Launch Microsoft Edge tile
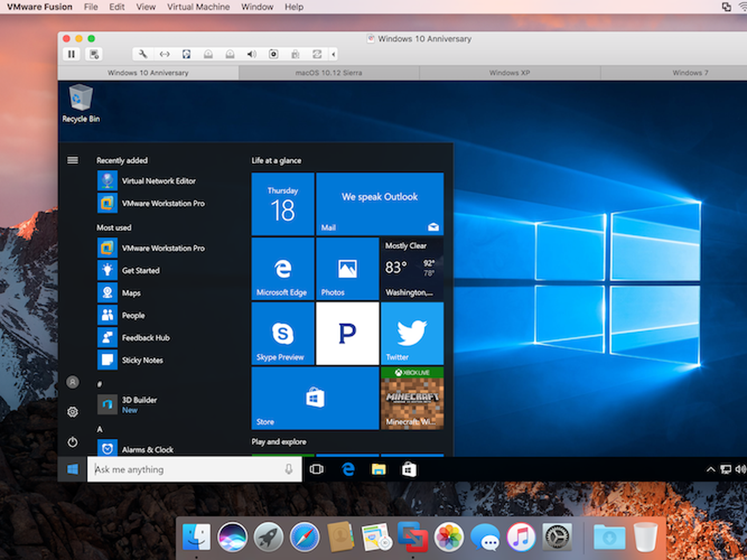The image size is (747, 560). (282, 269)
